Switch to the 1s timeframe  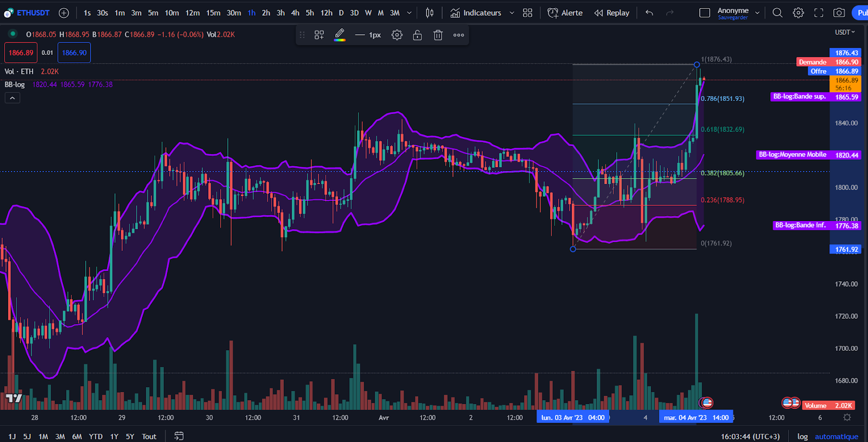87,12
